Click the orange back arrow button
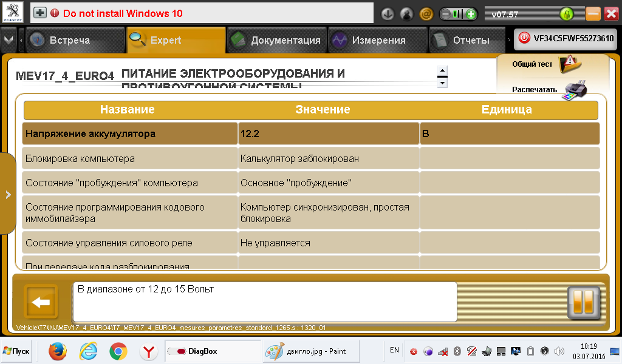The image size is (622, 364). (x=41, y=302)
